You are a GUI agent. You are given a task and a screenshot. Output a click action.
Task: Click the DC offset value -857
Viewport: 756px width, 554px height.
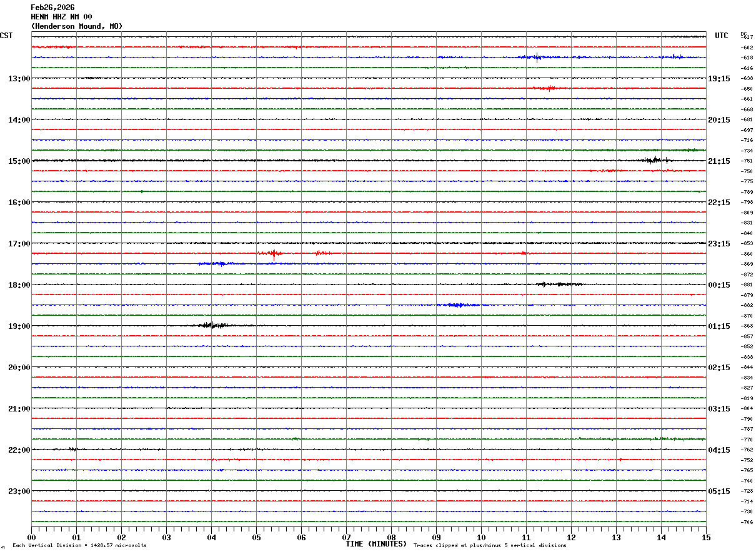(747, 336)
